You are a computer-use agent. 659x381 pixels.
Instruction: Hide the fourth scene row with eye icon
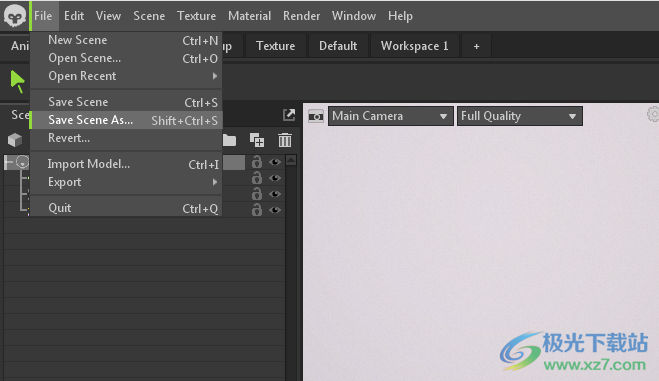coord(275,210)
